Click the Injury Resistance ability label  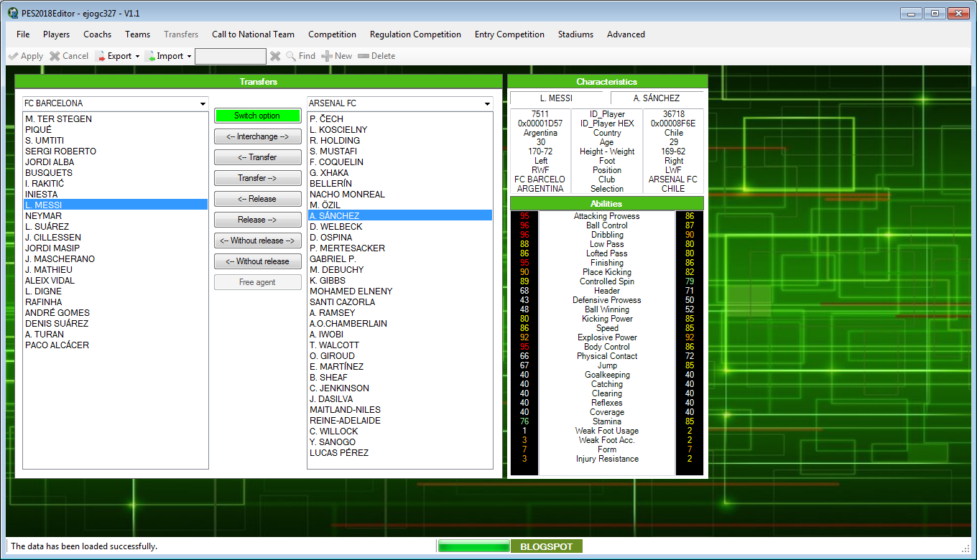(x=607, y=459)
